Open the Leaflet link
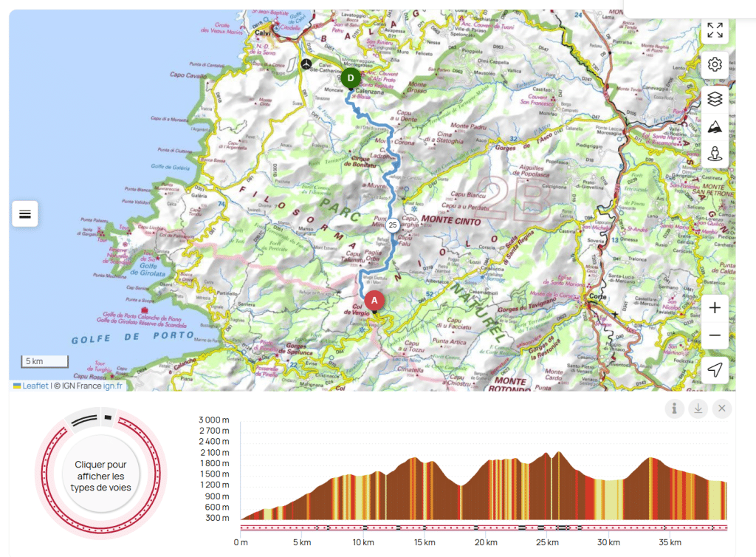The image size is (756, 557). tap(35, 386)
